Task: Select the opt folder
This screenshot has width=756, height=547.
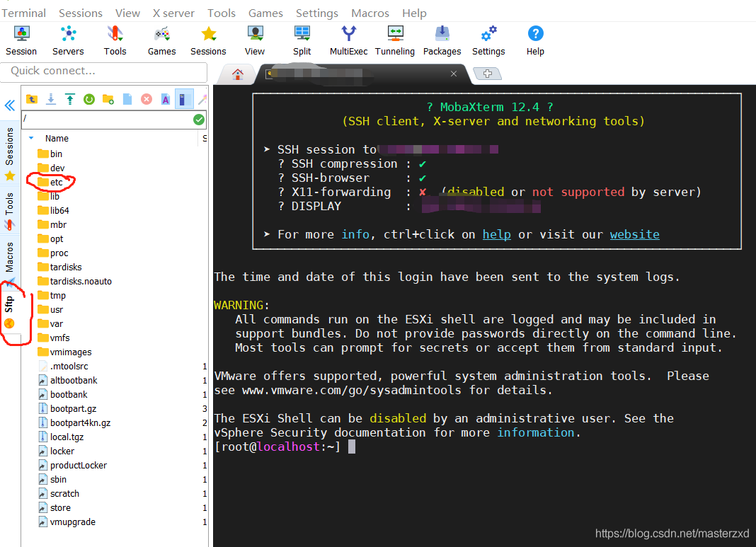Action: tap(50, 239)
